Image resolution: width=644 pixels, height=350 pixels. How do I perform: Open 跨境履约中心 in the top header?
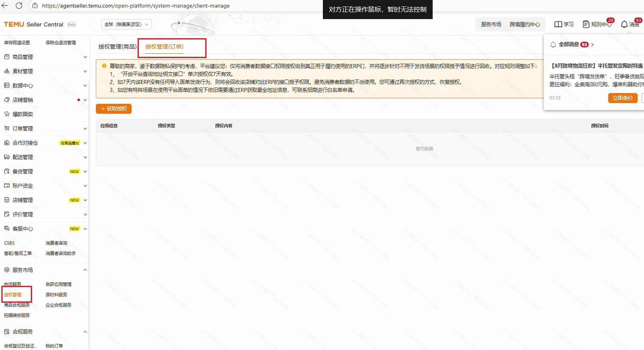[525, 24]
